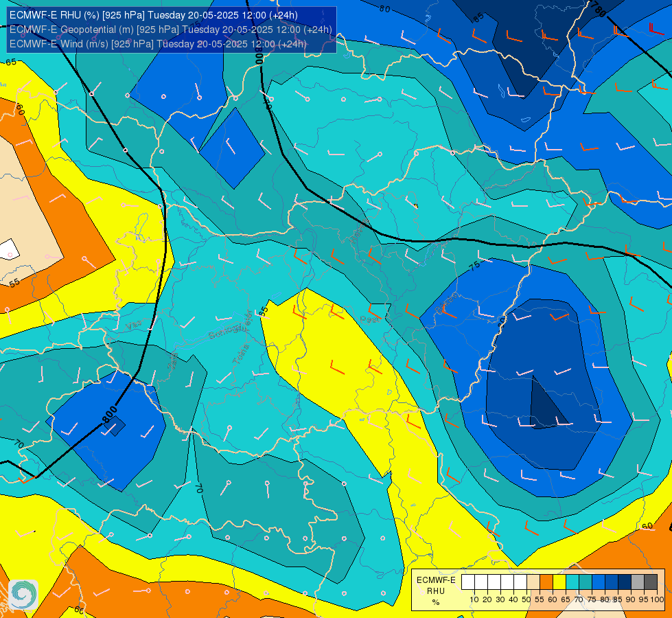Pick the light gray 90-95 legend swatch
This screenshot has height=618, width=672.
tap(638, 582)
